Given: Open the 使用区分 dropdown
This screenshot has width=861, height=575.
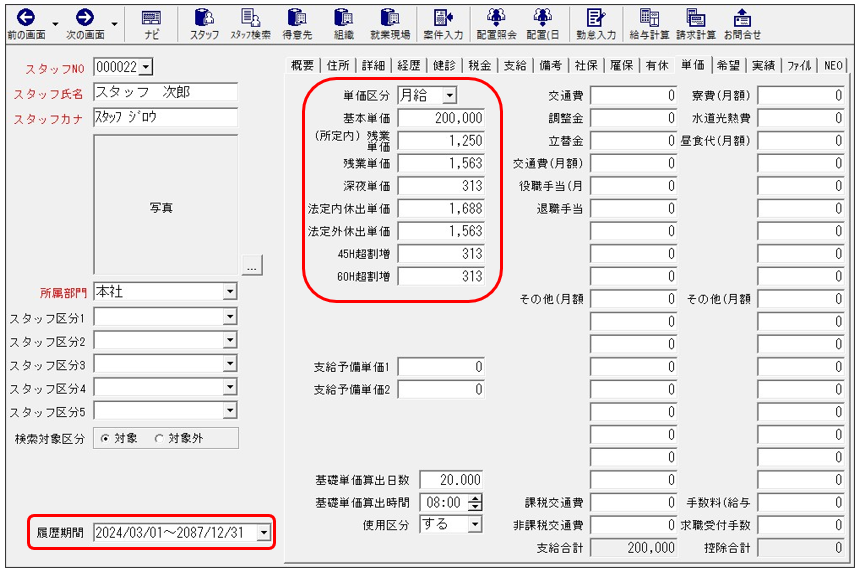Looking at the screenshot, I should pyautogui.click(x=475, y=524).
